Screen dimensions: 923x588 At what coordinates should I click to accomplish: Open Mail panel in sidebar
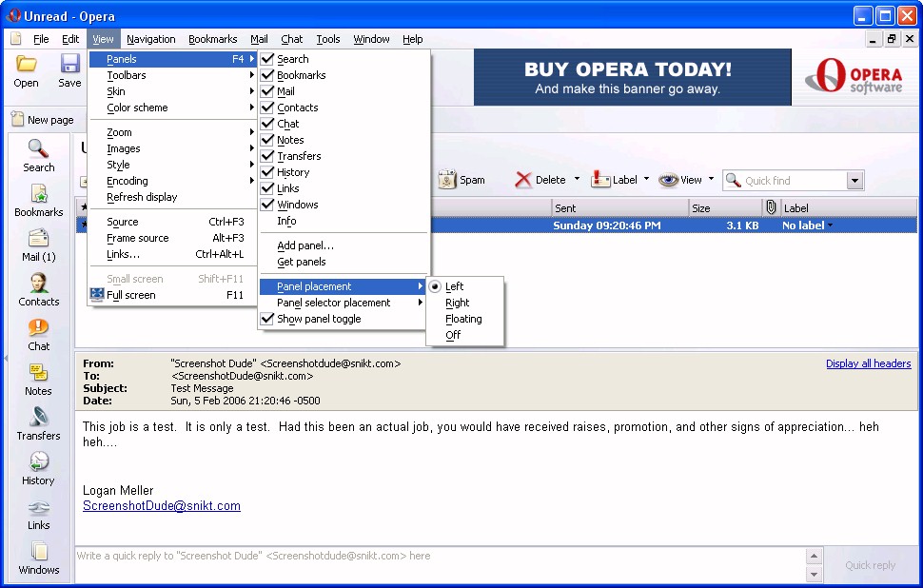pos(39,245)
